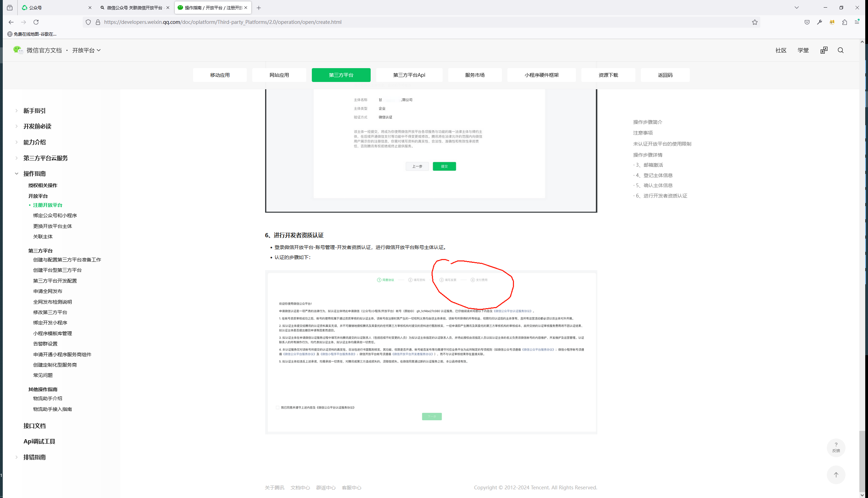868x498 pixels.
Task: Click the search magnifier icon in header
Action: (840, 50)
